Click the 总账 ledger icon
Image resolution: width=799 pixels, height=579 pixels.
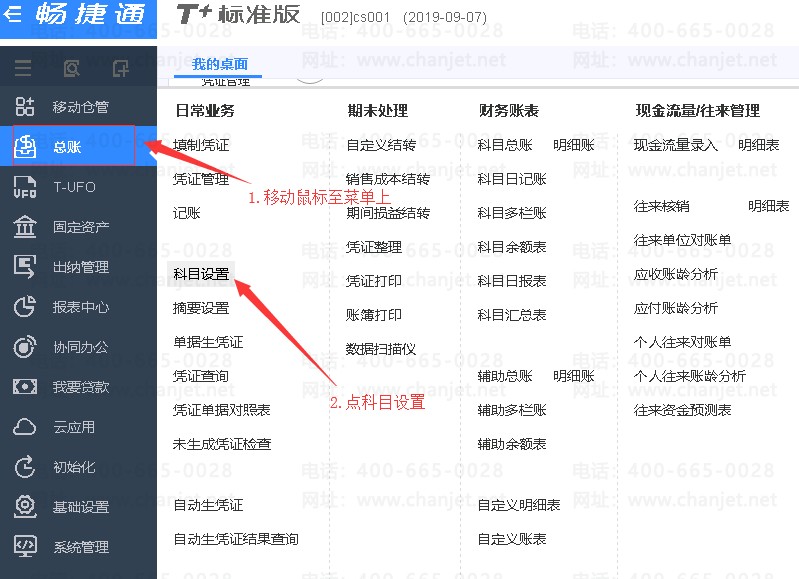(24, 147)
